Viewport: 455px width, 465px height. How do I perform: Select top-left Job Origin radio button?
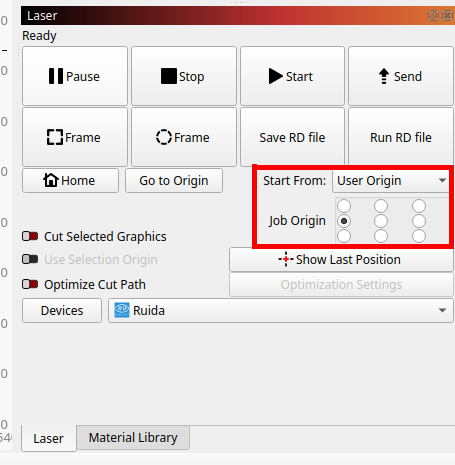pos(344,206)
